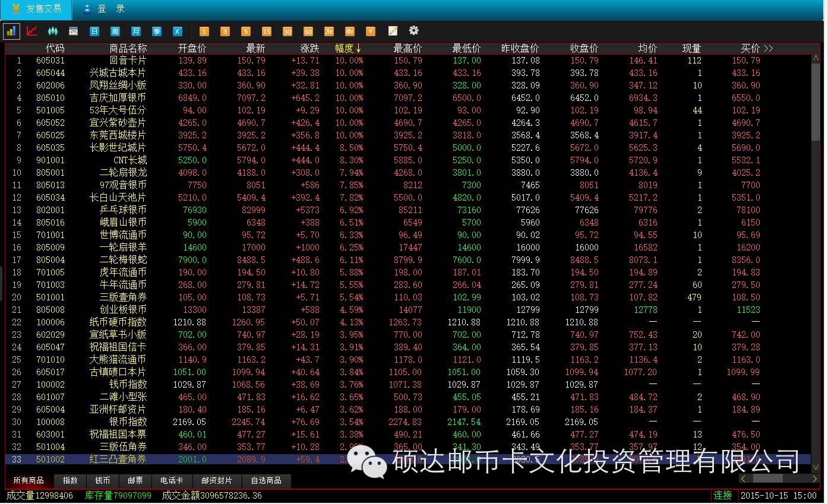Select the 三版壹角券 row name
Image resolution: width=828 pixels, height=504 pixels.
pyautogui.click(x=123, y=297)
